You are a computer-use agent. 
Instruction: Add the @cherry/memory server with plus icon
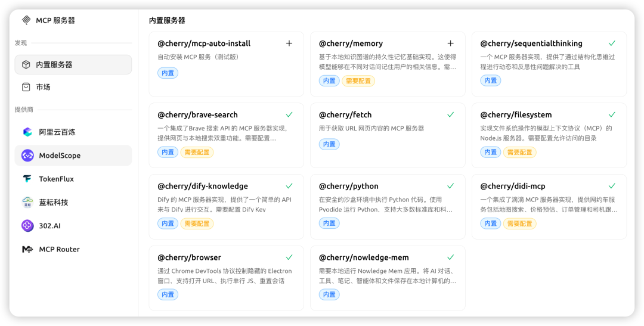(451, 43)
